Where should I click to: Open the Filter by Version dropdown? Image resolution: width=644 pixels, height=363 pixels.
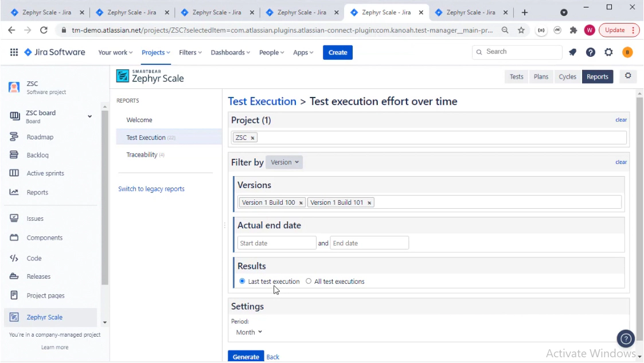tap(284, 162)
